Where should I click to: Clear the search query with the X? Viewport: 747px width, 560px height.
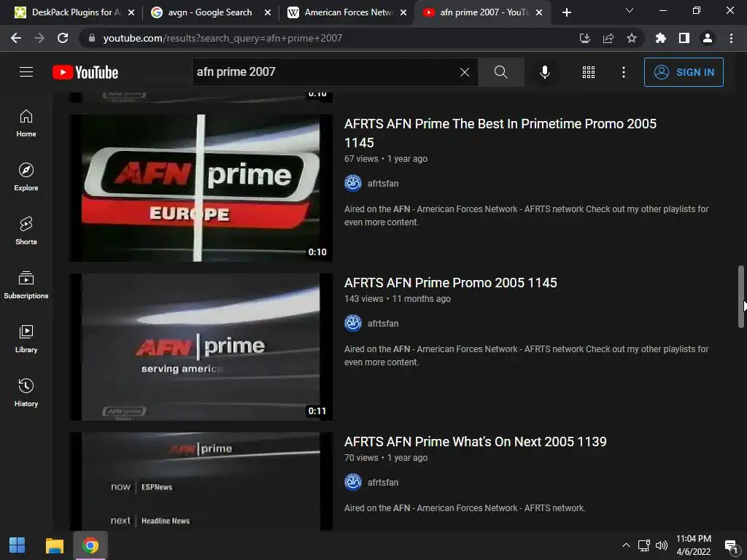pos(465,72)
